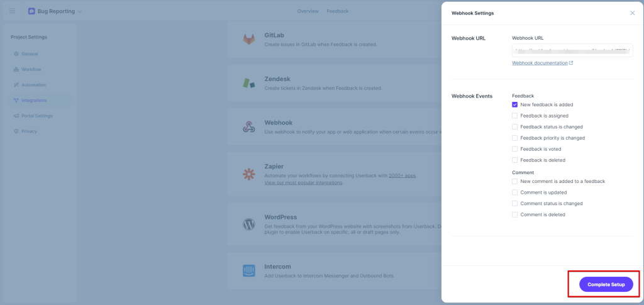Click the Webhook integration icon
The height and width of the screenshot is (305, 644).
coord(249,126)
